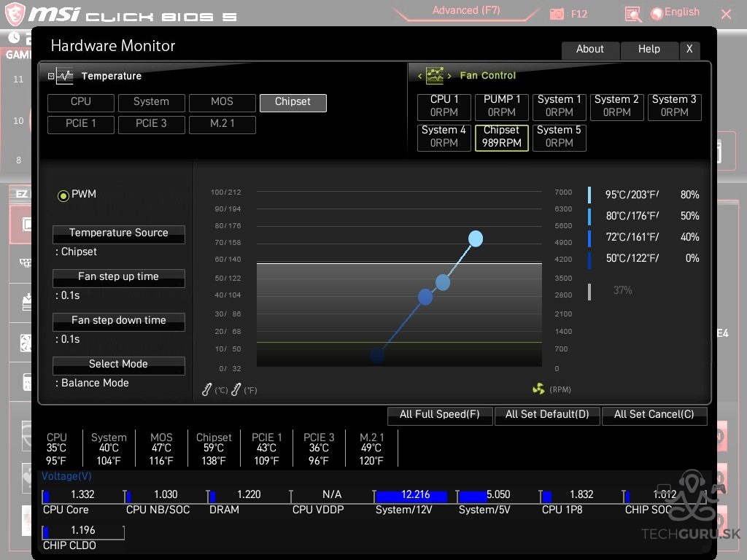Click the Fahrenheit thermometer icon below graph
Image resolution: width=747 pixels, height=560 pixels.
click(x=236, y=389)
